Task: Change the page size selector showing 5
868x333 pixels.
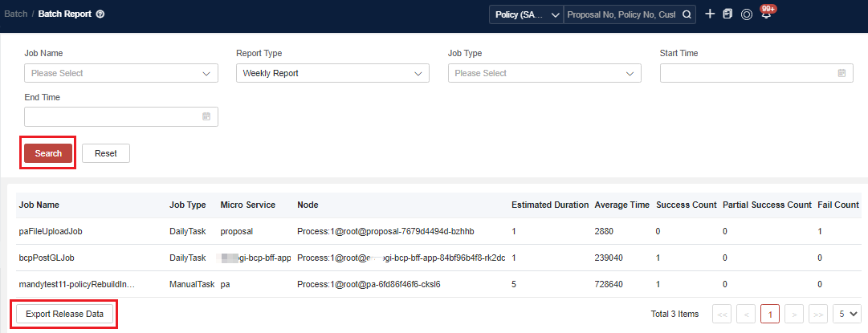Action: point(846,314)
